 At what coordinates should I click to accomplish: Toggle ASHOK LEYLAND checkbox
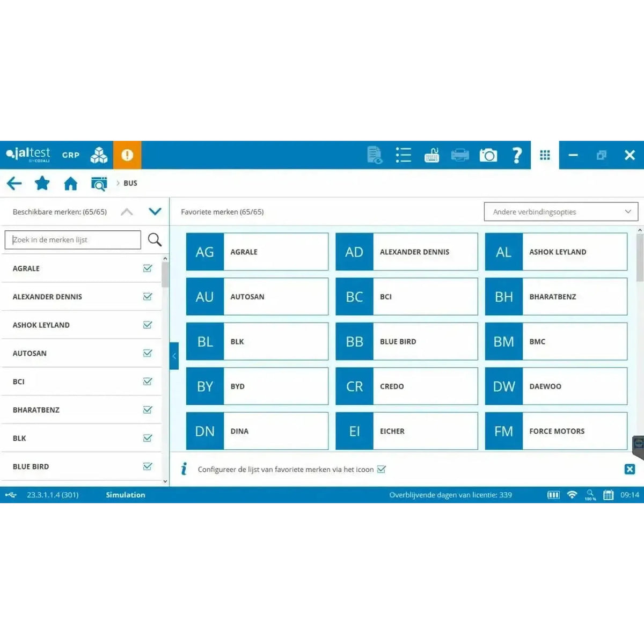(x=148, y=325)
